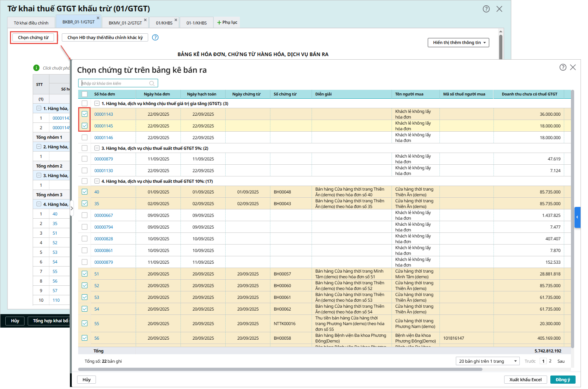The width and height of the screenshot is (588, 389).
Task: Uncheck the checkbox for invoice 00001143
Action: pos(85,114)
